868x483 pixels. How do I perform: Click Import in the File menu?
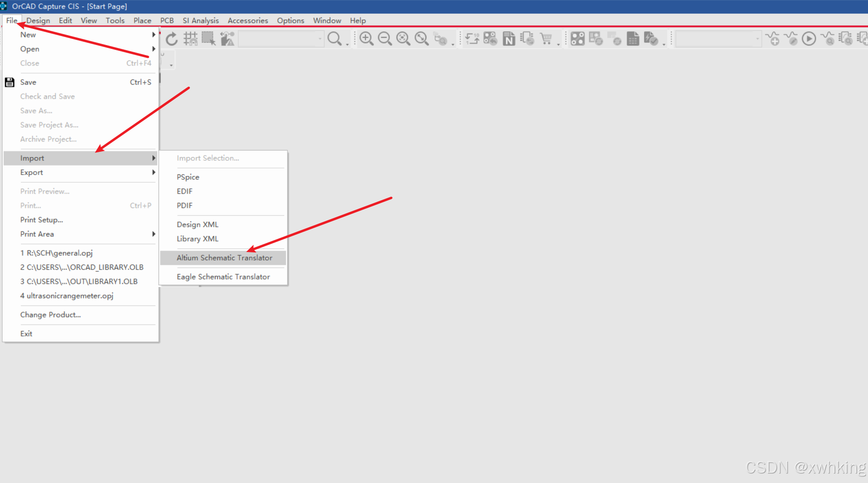point(81,158)
